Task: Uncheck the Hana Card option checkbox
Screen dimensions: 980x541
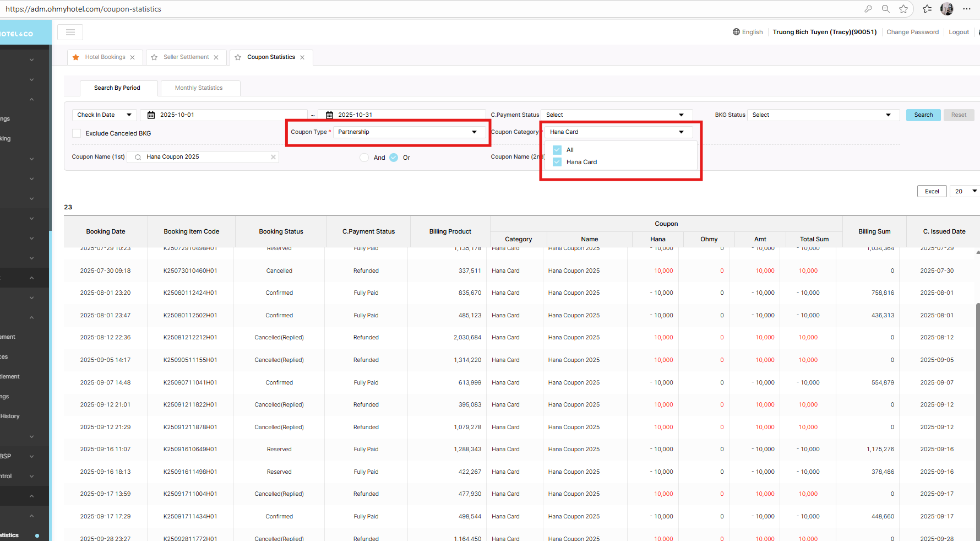Action: [x=557, y=162]
